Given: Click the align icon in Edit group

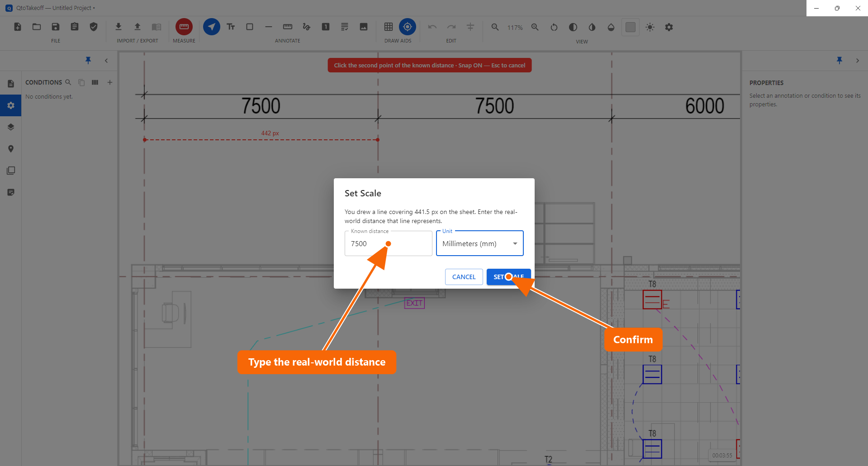Looking at the screenshot, I should coord(470,27).
